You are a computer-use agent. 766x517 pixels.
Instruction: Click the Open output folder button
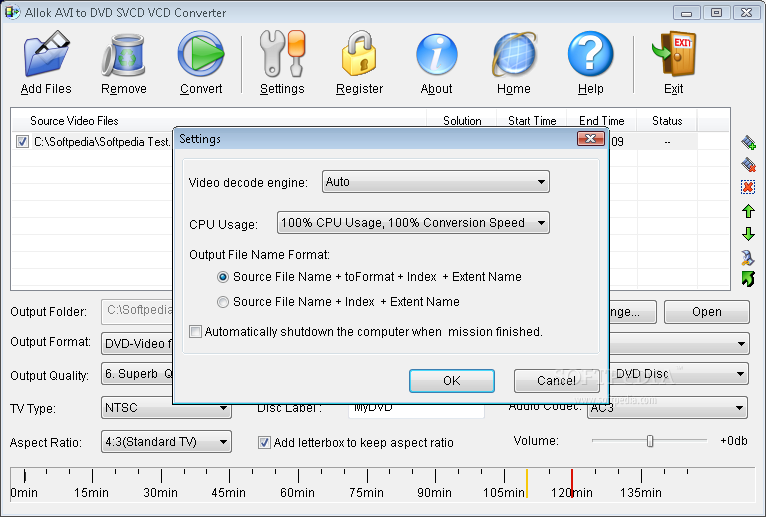[706, 312]
